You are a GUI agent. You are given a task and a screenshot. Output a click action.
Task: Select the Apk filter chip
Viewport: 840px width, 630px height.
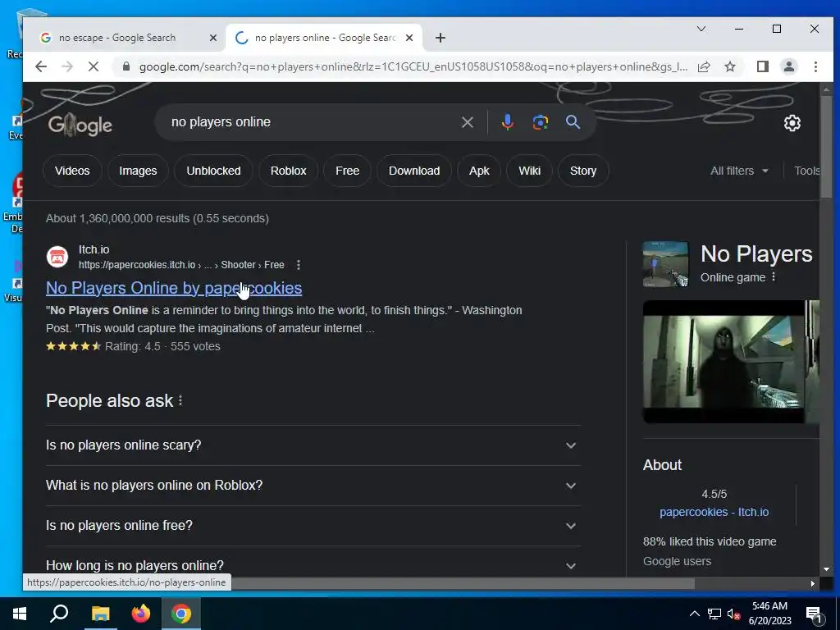479,171
